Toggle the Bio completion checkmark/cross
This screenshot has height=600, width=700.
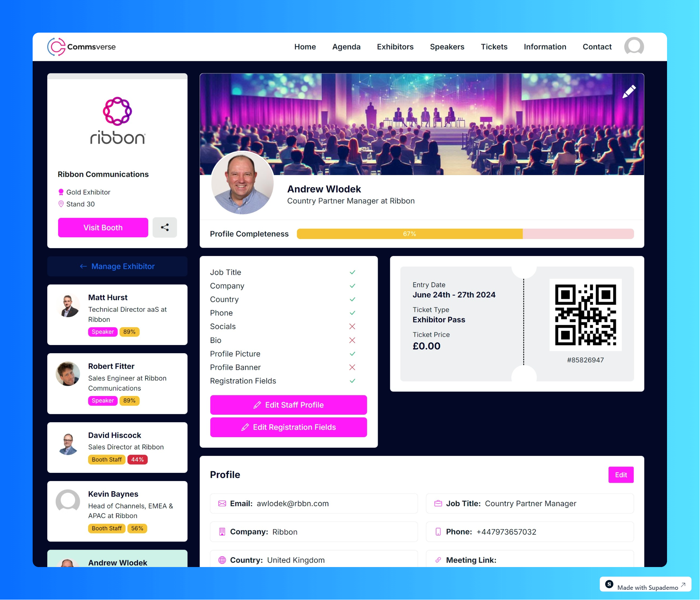[x=353, y=340]
